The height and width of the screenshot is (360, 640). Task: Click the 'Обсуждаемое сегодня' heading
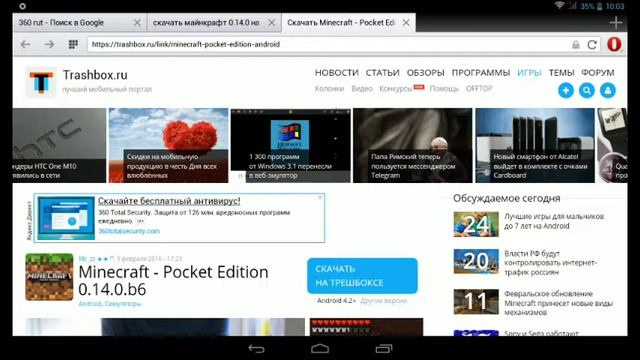pos(507,198)
